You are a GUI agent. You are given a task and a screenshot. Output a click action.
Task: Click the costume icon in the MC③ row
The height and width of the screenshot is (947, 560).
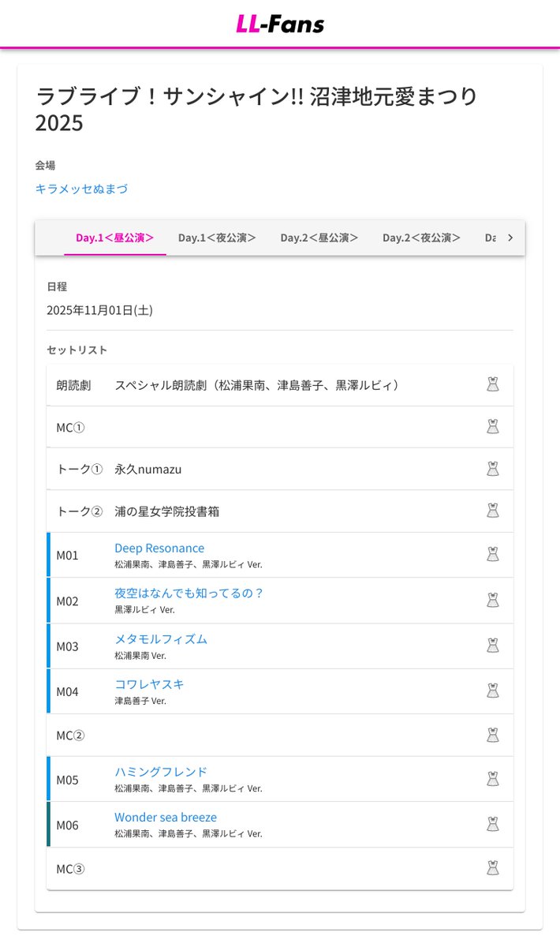493,869
